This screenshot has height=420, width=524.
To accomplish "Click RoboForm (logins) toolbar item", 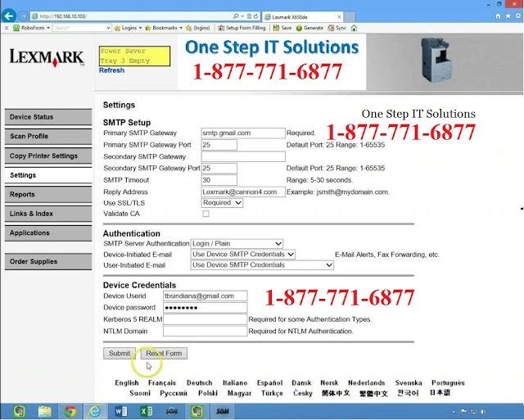I will [198, 28].
